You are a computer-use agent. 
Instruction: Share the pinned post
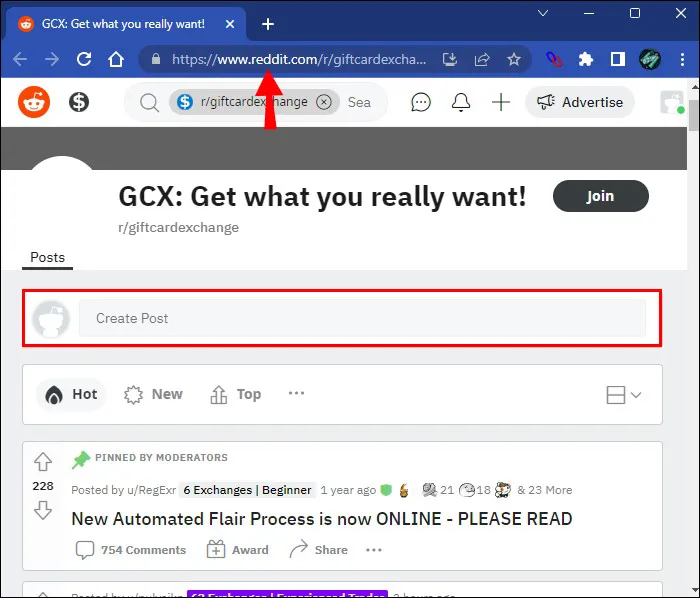(x=318, y=550)
